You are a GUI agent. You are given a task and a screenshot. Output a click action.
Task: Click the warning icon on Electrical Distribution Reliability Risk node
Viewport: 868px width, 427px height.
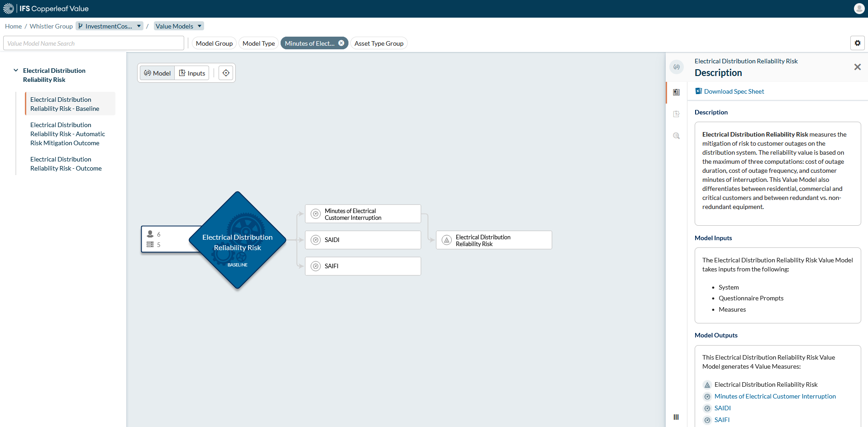point(446,240)
